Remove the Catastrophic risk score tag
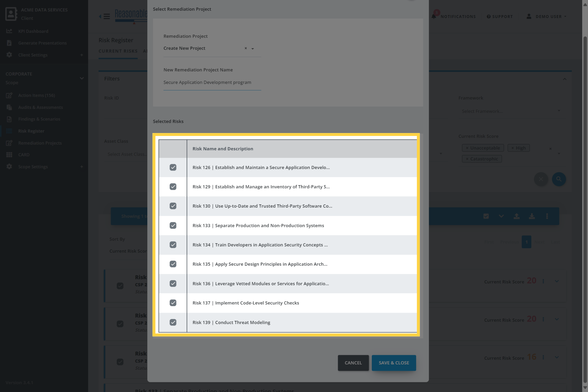This screenshot has width=588, height=392. 467,159
